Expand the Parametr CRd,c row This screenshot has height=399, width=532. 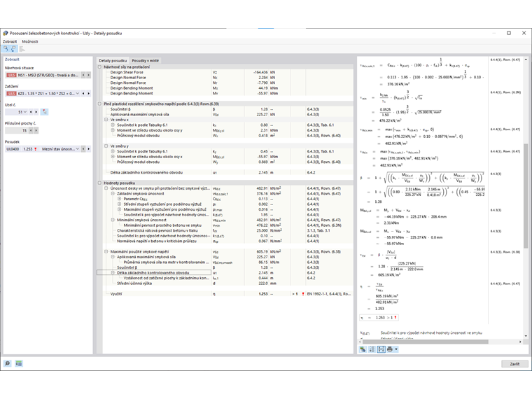tap(120, 199)
